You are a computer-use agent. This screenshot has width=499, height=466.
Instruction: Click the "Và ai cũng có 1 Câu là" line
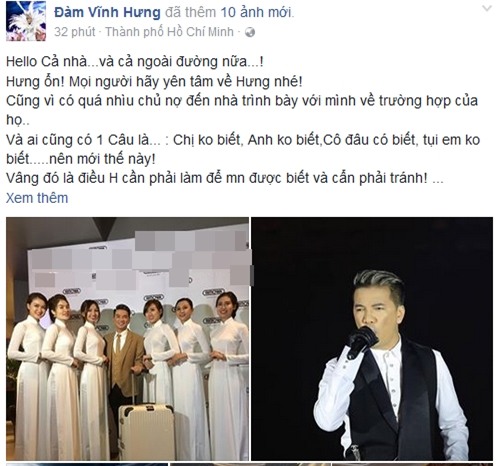[243, 140]
